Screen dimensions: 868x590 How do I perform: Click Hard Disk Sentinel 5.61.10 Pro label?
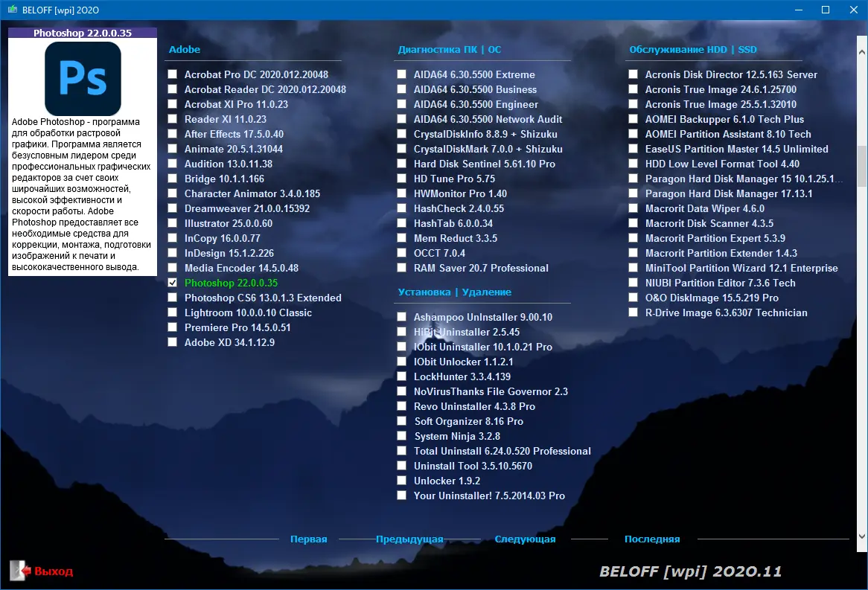tap(485, 164)
